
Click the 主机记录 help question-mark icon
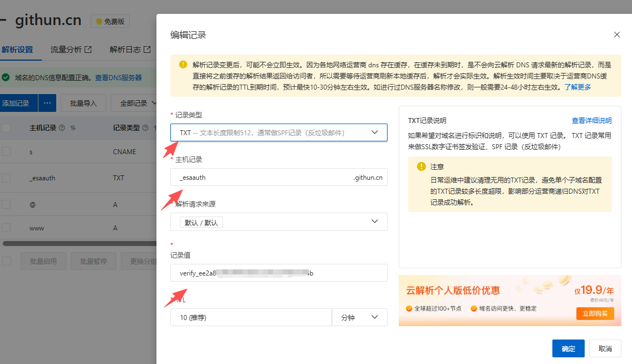(x=62, y=128)
